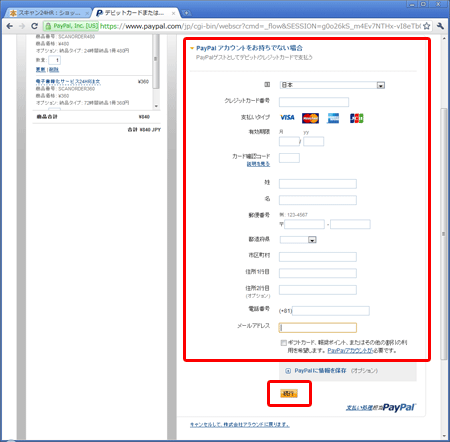Click the optional 住所2行目 address field
The height and width of the screenshot is (442, 450).
point(318,290)
